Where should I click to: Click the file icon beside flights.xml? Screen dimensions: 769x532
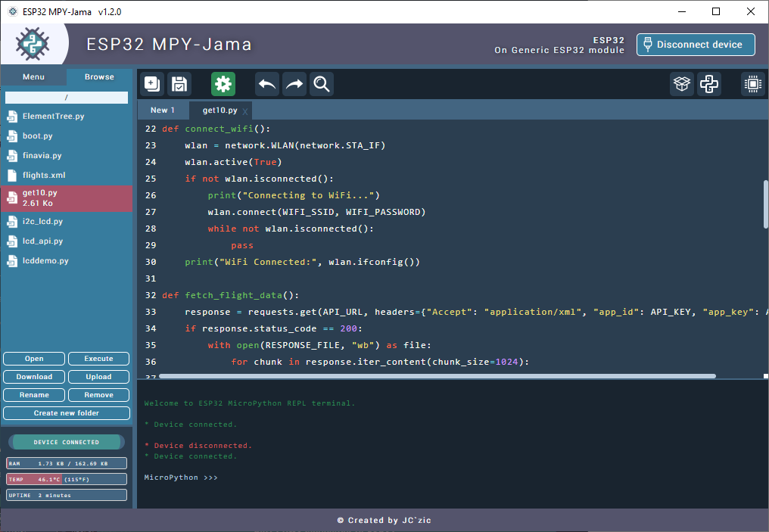[x=12, y=176]
